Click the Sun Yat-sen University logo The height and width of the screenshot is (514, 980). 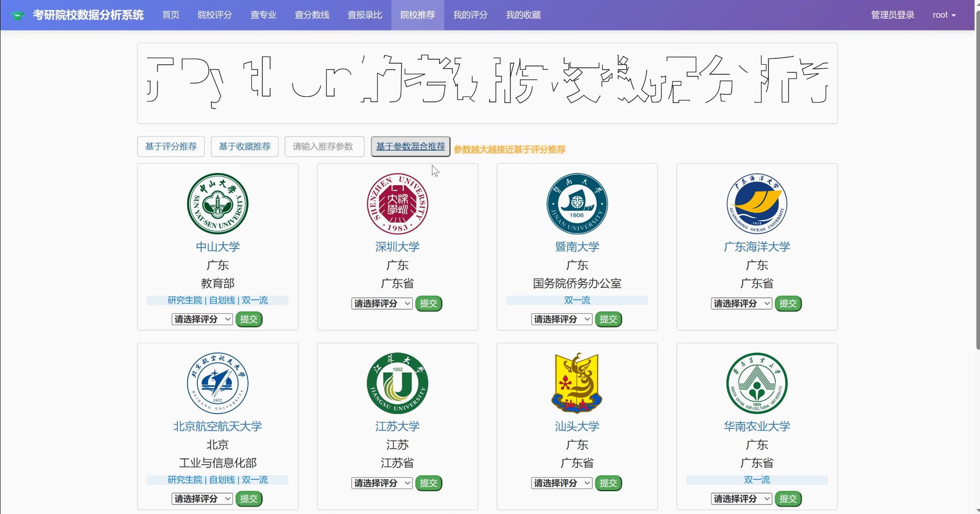click(218, 204)
